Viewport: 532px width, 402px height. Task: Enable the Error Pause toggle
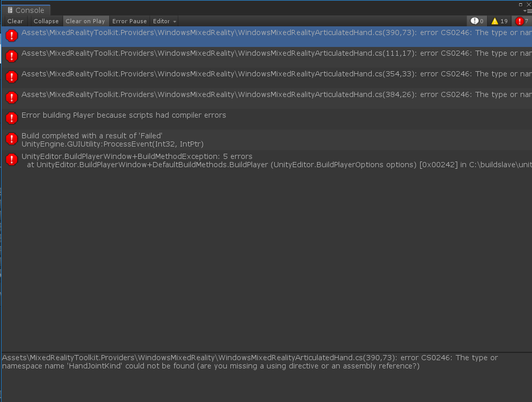(x=129, y=21)
